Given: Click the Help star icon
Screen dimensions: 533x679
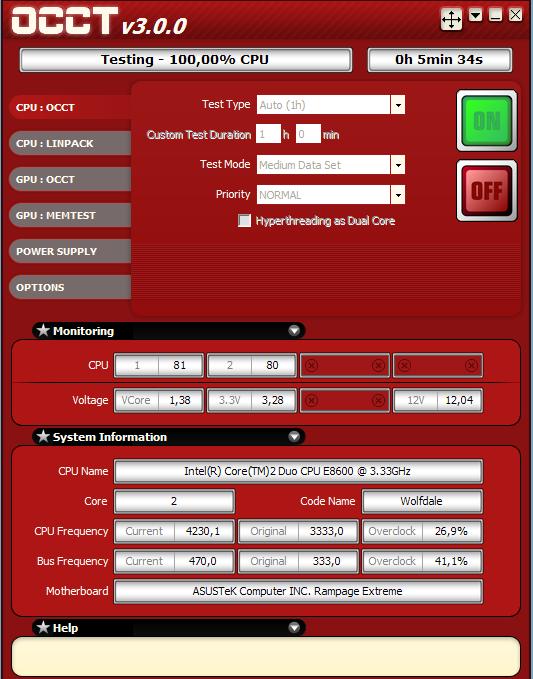Looking at the screenshot, I should pyautogui.click(x=43, y=627).
